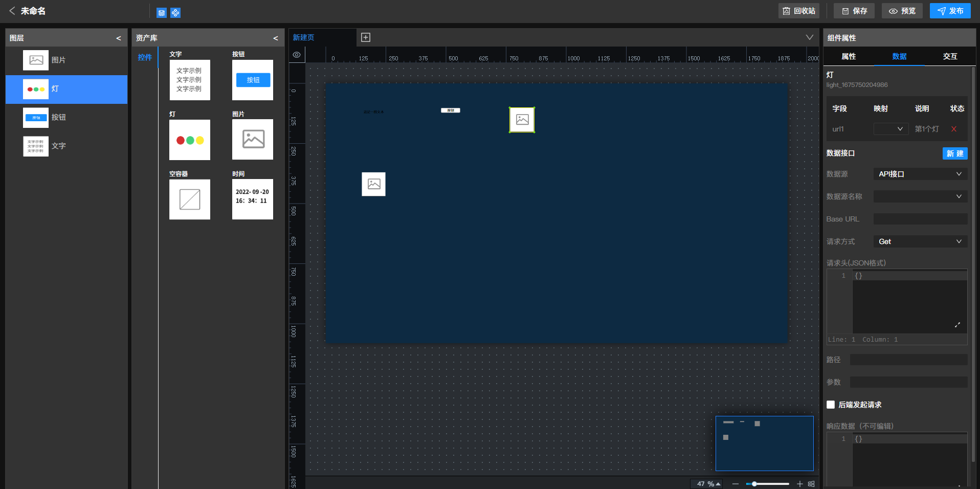Select the small text element on the canvas
Image resolution: width=980 pixels, height=489 pixels.
pyautogui.click(x=373, y=112)
